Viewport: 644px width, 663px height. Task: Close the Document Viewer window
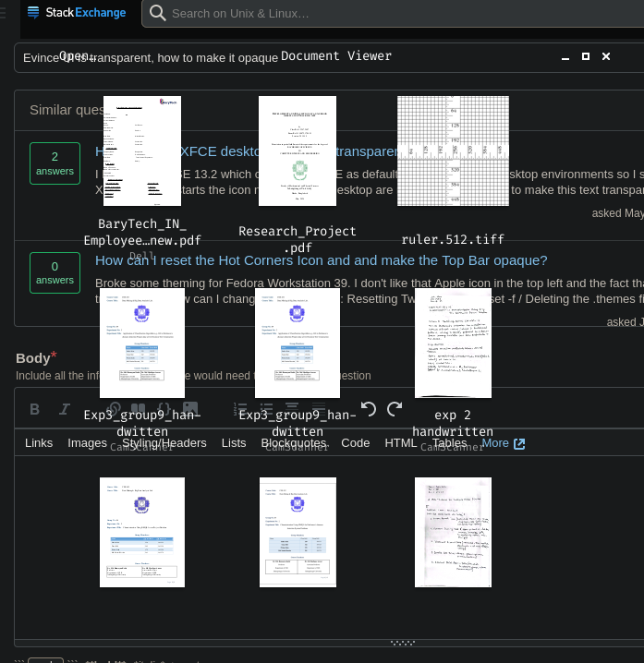(606, 56)
